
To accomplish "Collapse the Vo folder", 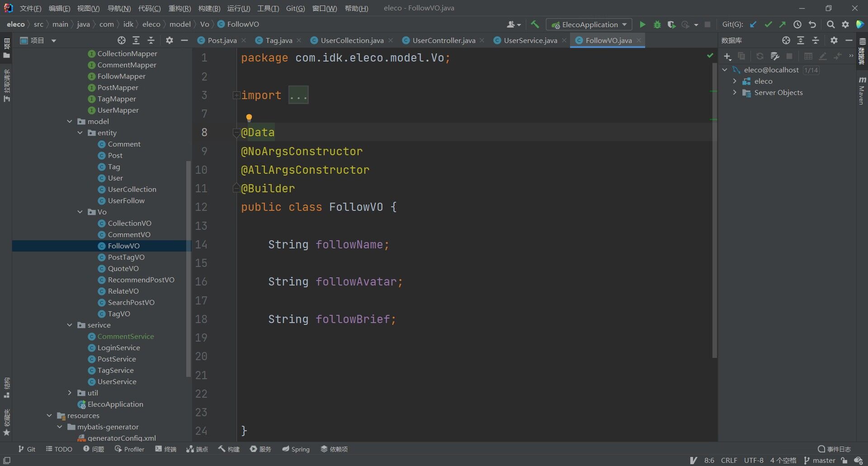I will (80, 212).
